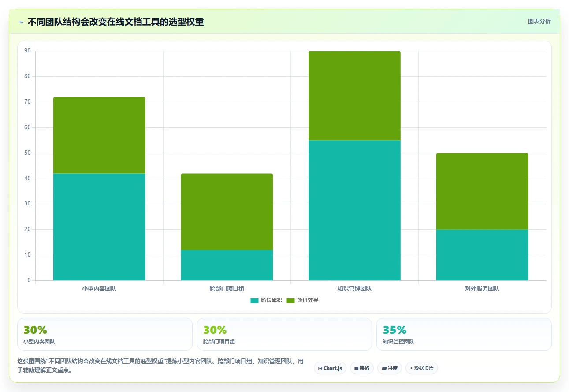Select the 数据卡片 tag chip
This screenshot has width=569, height=392.
click(x=422, y=368)
